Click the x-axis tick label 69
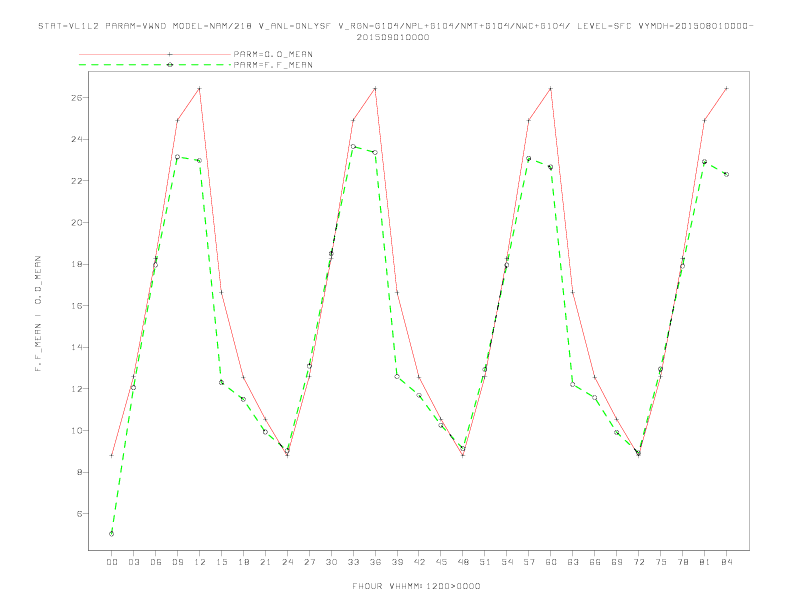792x612 pixels. tap(617, 562)
